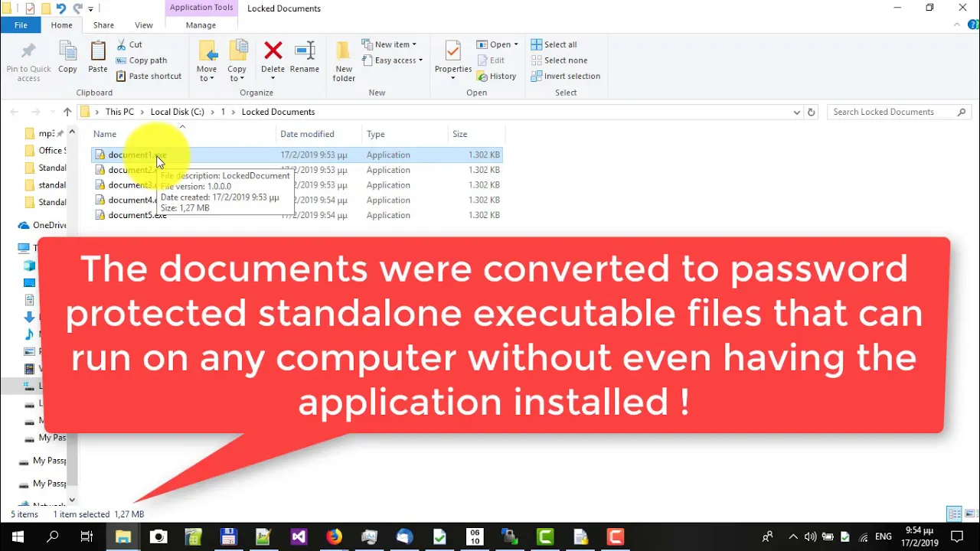Switch to Details view layout icon
Viewport: 980px width, 551px height.
pos(954,514)
